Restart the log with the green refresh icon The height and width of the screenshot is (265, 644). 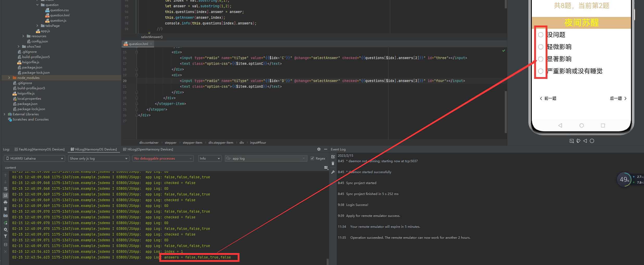coord(5,223)
